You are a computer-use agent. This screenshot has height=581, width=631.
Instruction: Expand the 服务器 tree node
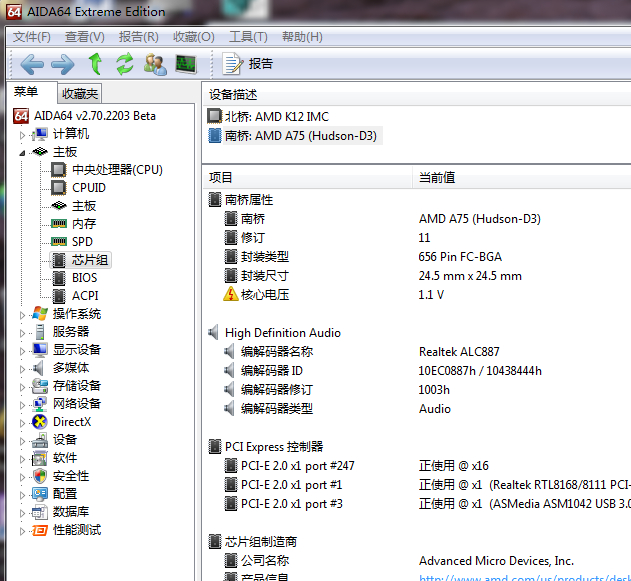[x=22, y=333]
